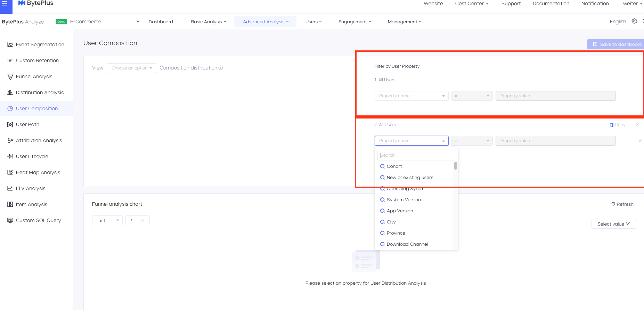The image size is (644, 310).
Task: Click the info icon beside Composition distribution
Action: [221, 68]
